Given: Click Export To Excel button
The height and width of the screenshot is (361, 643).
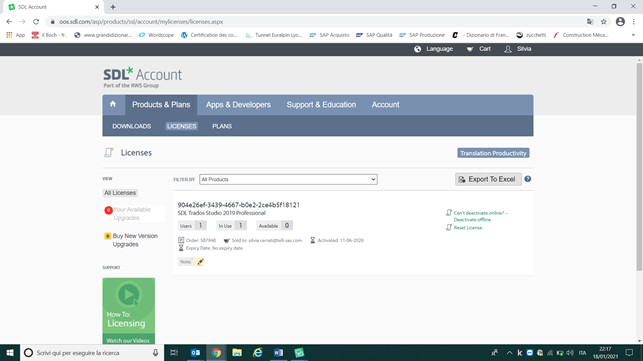Looking at the screenshot, I should pyautogui.click(x=488, y=179).
